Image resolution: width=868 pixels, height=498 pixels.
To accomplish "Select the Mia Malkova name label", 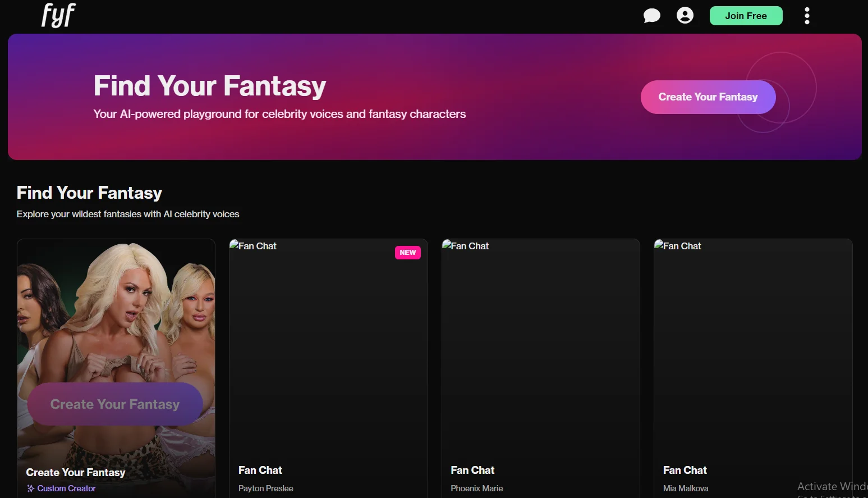I will 685,488.
